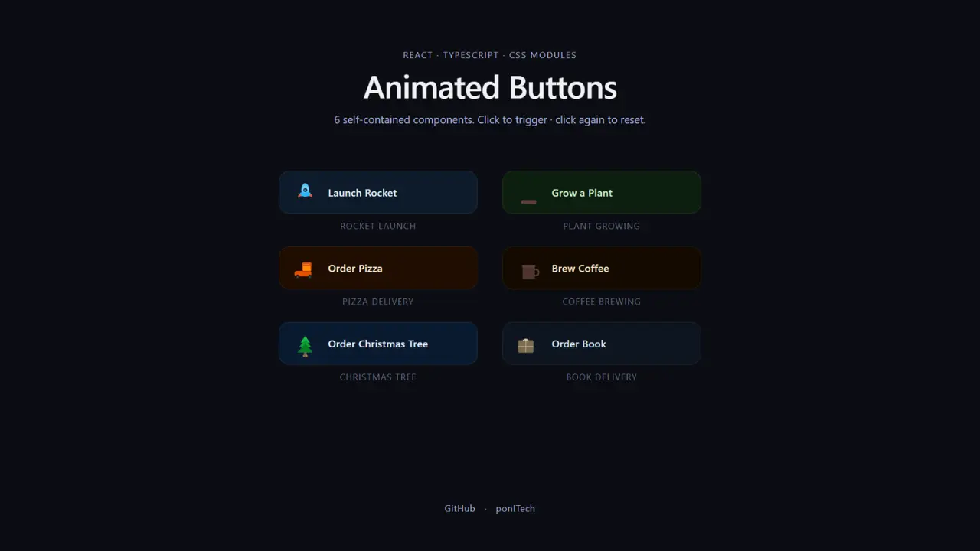The height and width of the screenshot is (551, 980).
Task: Trigger the Launch Rocket animation button
Action: (377, 192)
